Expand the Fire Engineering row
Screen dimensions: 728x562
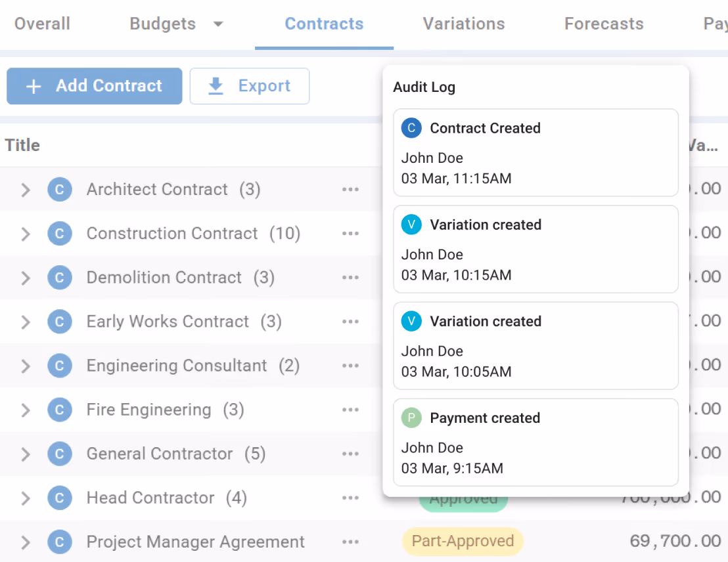pyautogui.click(x=26, y=410)
